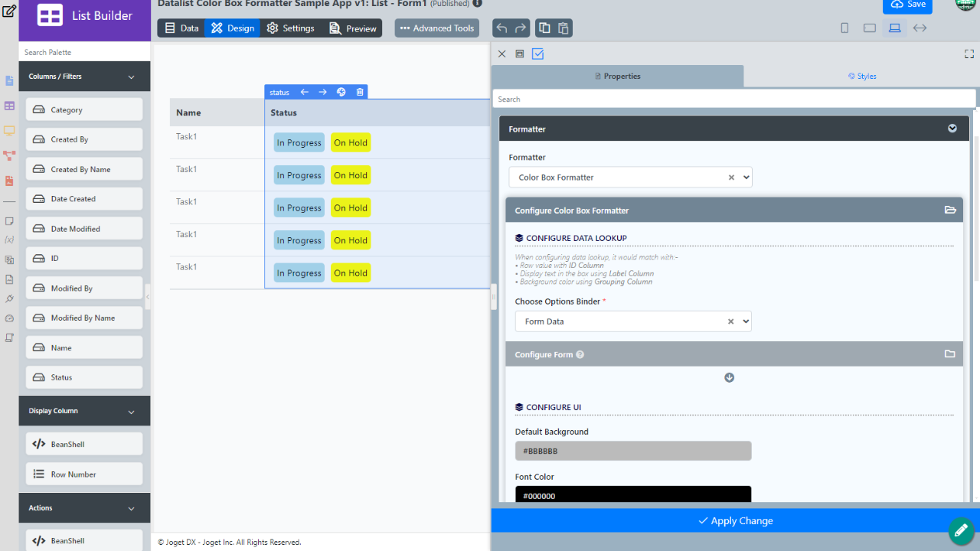Click the undo arrow in the toolbar
Viewport: 980px width, 551px height.
(501, 28)
